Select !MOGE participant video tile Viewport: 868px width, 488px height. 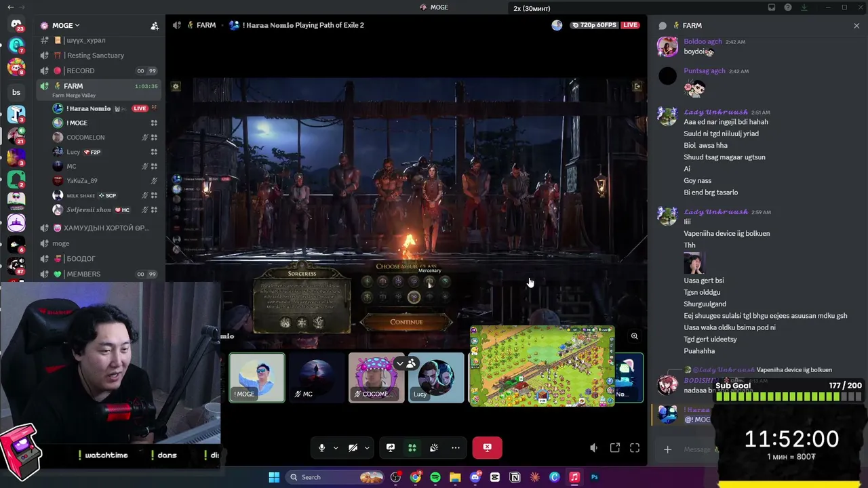(257, 378)
